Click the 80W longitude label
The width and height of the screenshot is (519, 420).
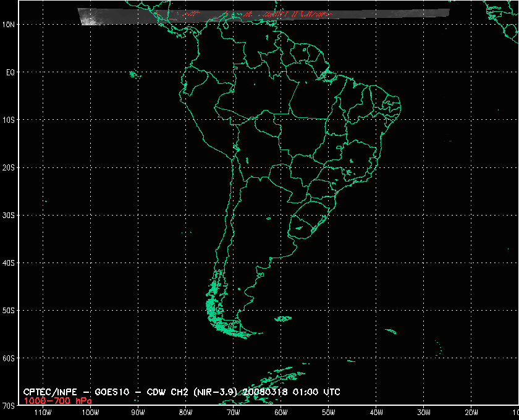186,413
